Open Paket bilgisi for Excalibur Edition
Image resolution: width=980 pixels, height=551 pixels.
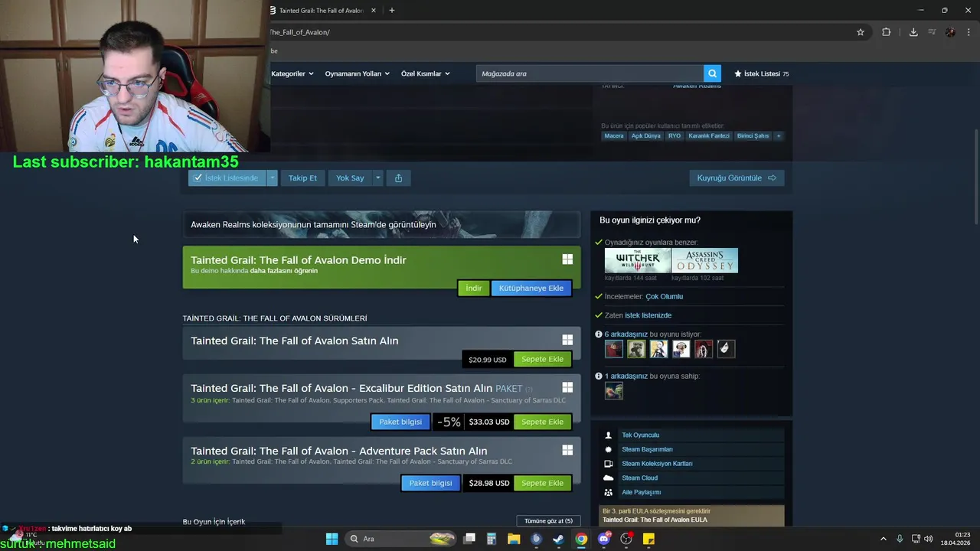coord(400,422)
